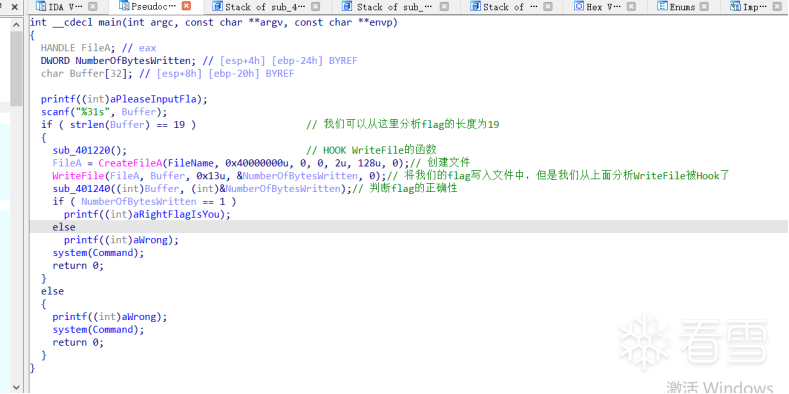Image resolution: width=789 pixels, height=394 pixels.
Task: Click the Imports tab icon
Action: point(735,7)
